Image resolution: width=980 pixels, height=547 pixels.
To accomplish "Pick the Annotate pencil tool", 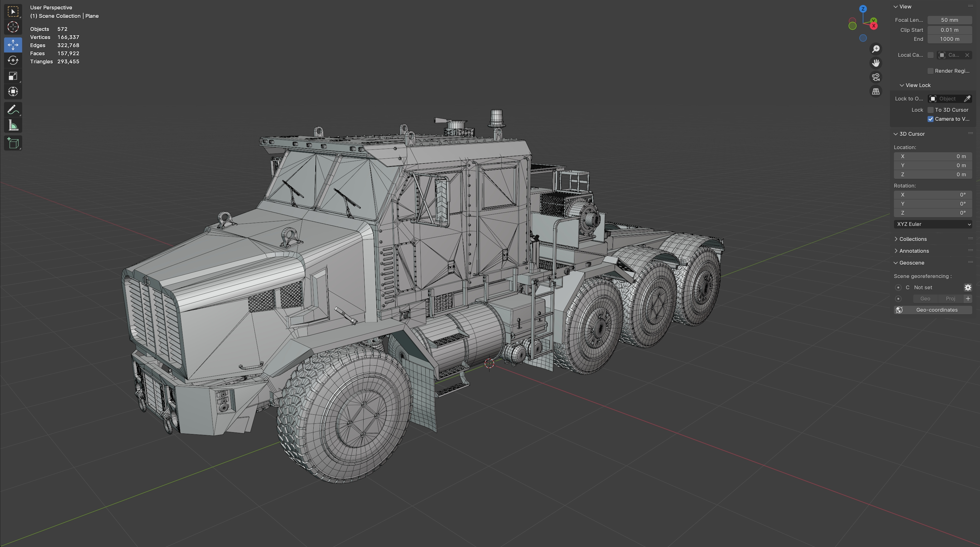I will (13, 110).
